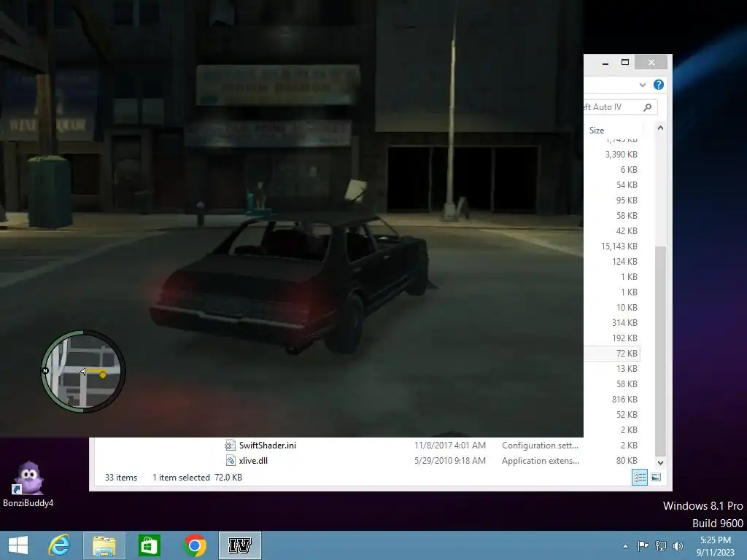Click the vertical scrollbar thumb in Explorer
The image size is (747, 560).
[660, 351]
